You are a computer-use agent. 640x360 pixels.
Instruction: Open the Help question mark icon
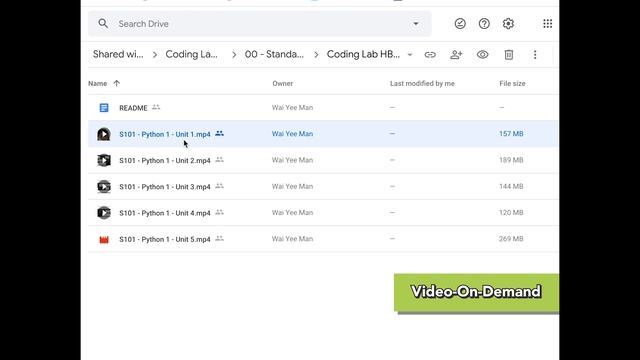tap(484, 24)
